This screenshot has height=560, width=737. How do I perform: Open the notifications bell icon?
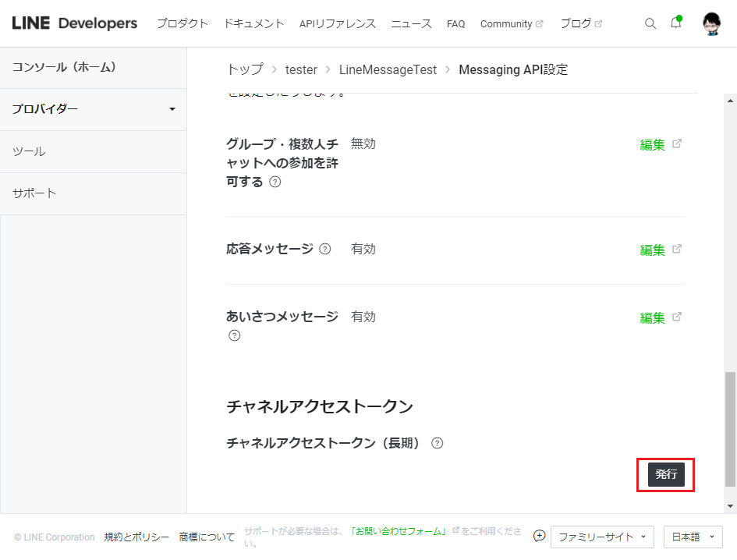click(676, 23)
